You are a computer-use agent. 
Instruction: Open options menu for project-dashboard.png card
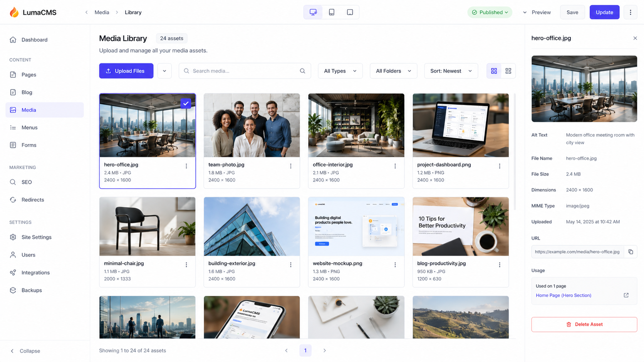[500, 166]
